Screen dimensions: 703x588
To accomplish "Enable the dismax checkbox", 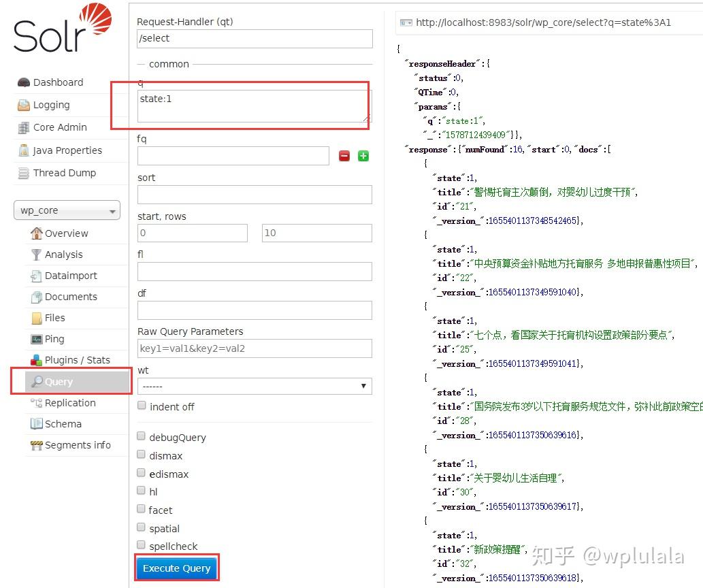I will tap(141, 455).
